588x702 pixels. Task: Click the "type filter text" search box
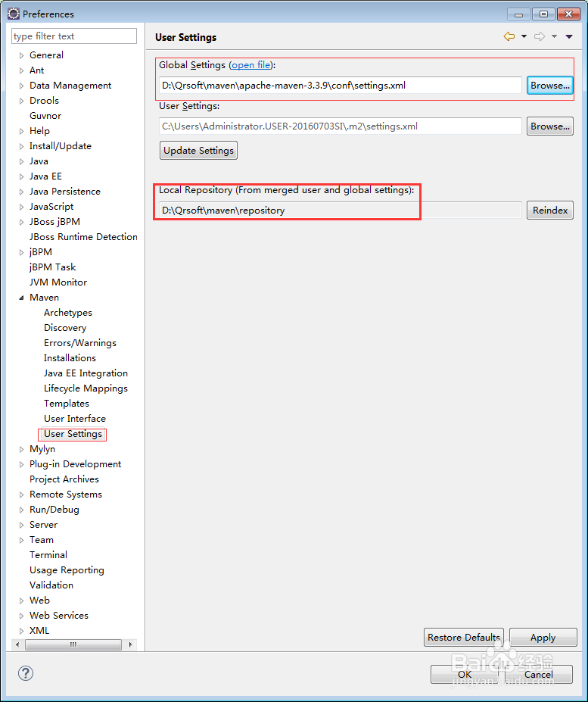click(74, 36)
